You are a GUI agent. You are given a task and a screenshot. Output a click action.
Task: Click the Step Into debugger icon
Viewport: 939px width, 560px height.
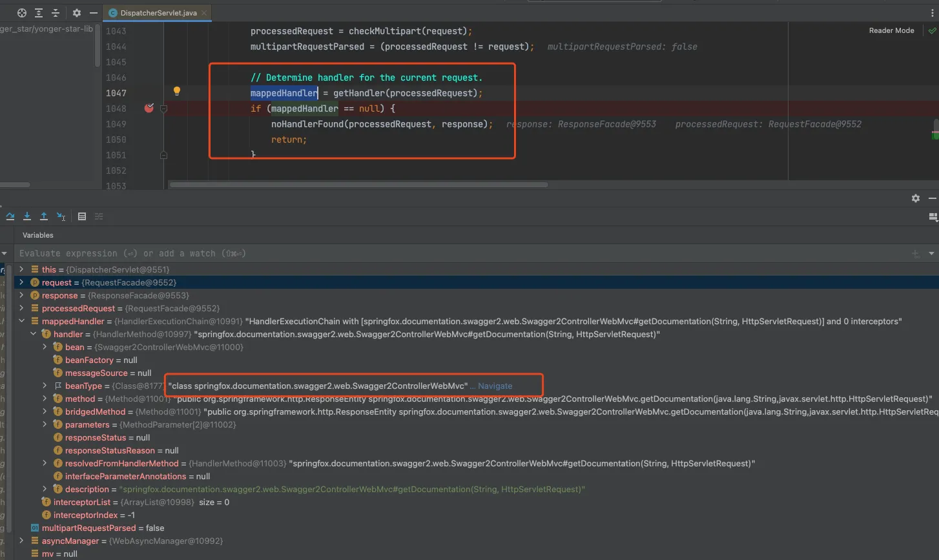tap(27, 216)
